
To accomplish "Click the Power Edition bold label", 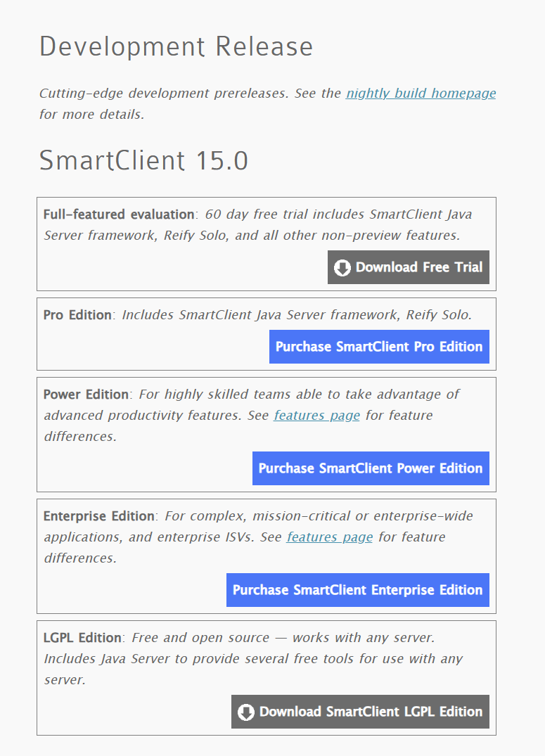I will pos(86,395).
